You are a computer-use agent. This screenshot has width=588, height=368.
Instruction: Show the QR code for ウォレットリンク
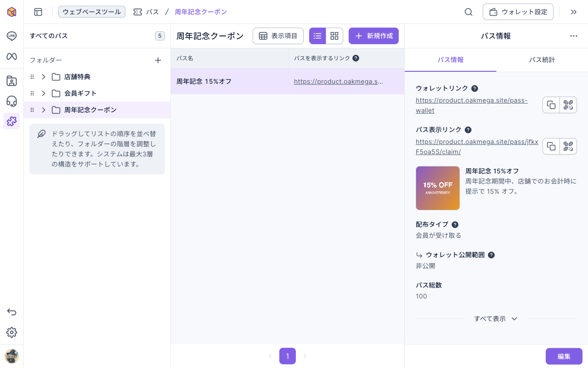click(x=568, y=105)
